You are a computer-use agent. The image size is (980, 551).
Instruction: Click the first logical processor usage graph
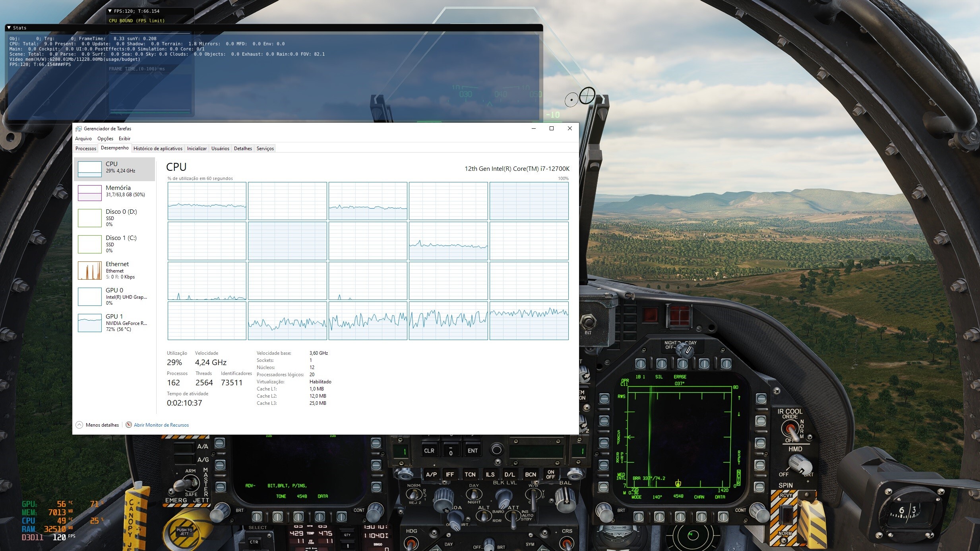[x=207, y=201]
